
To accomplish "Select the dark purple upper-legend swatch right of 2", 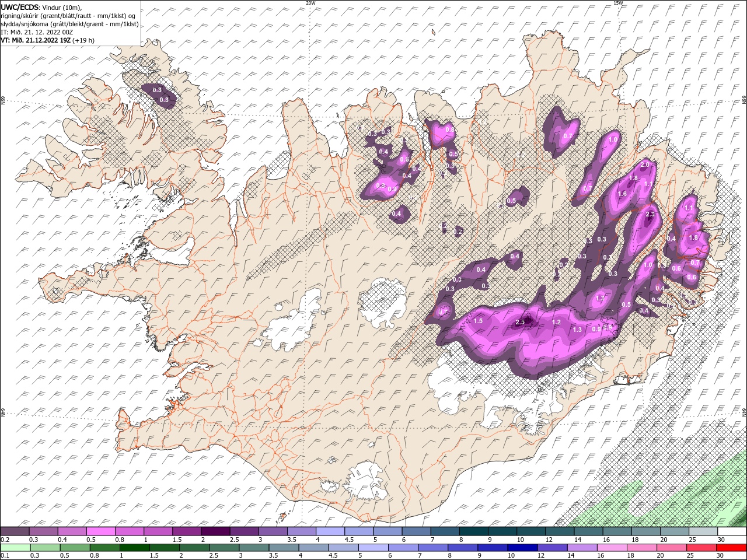I will point(215,531).
